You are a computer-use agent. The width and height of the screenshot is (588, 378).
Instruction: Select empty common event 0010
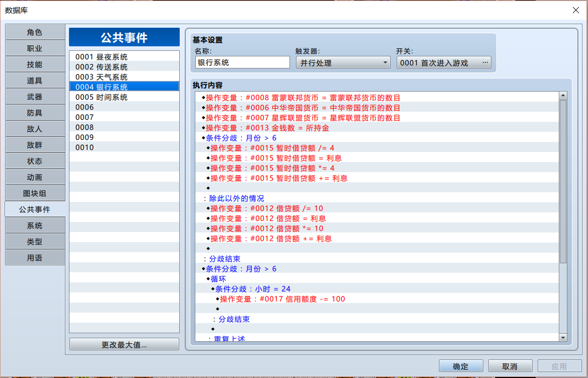124,147
